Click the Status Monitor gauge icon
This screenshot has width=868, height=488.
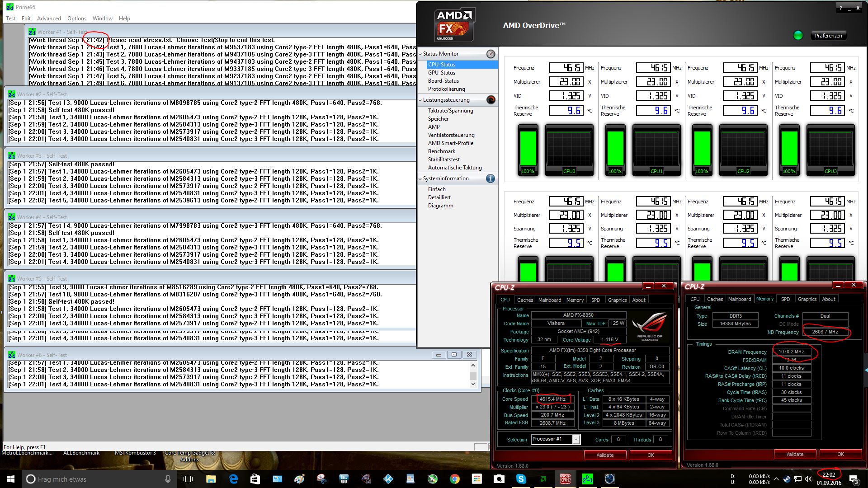[491, 54]
